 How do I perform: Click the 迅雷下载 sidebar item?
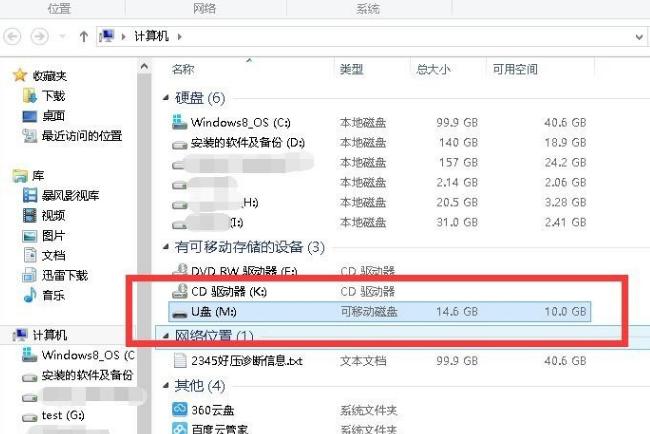click(64, 275)
